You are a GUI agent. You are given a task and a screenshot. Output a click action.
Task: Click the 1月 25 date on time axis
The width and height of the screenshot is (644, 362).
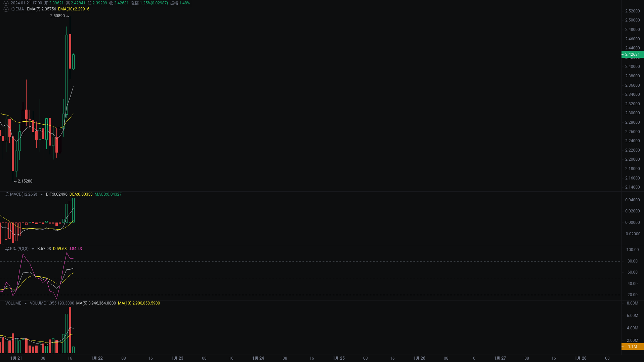pos(339,358)
